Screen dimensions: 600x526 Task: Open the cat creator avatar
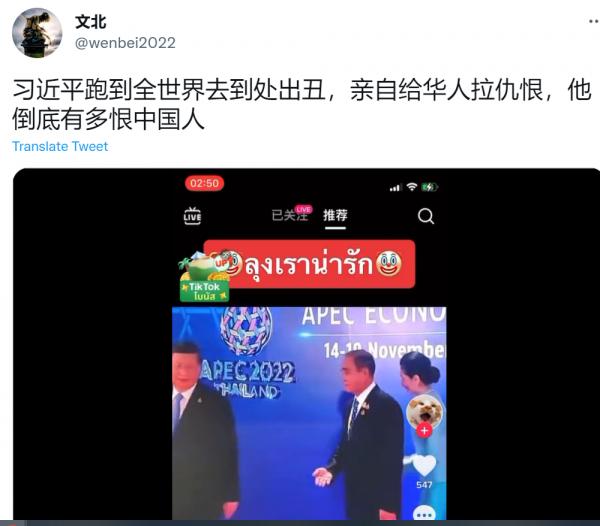click(424, 412)
